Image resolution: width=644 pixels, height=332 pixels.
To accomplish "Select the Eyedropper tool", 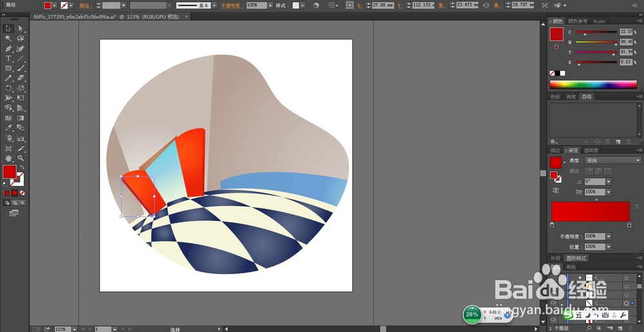I will [8, 128].
